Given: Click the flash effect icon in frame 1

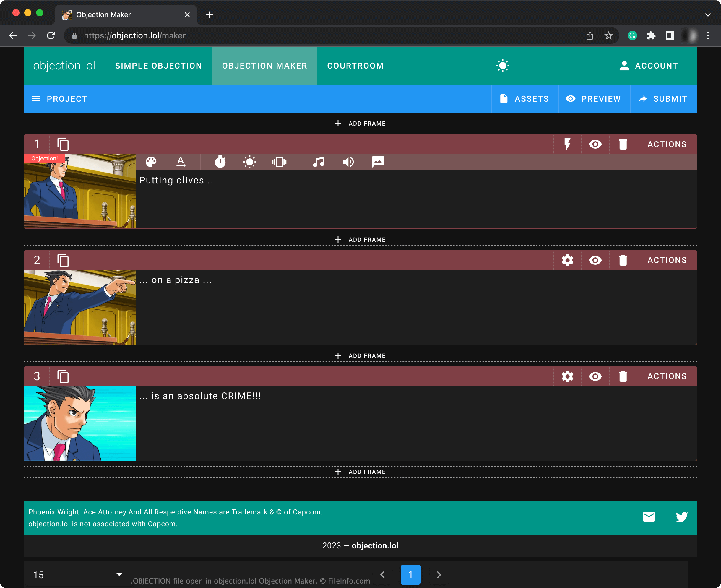Looking at the screenshot, I should click(250, 162).
